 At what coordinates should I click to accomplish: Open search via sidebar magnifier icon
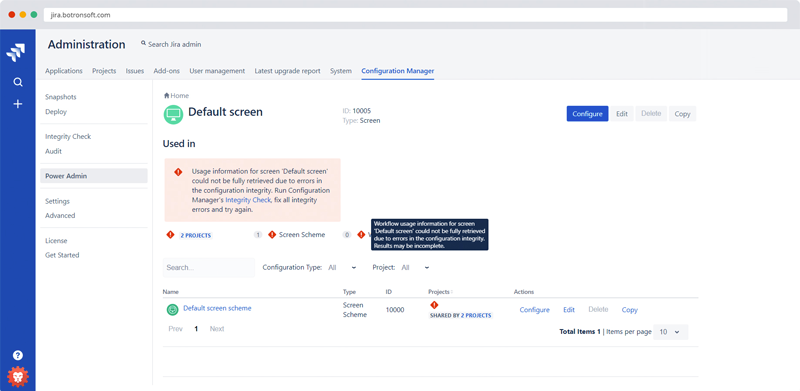[x=18, y=82]
